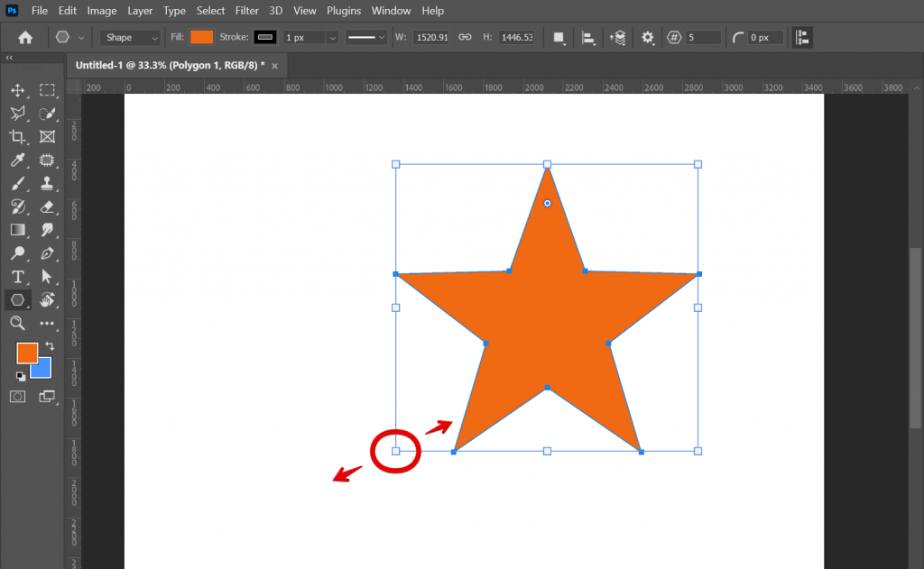The image size is (924, 569).
Task: Toggle Align Edges in the options bar
Action: click(x=803, y=37)
